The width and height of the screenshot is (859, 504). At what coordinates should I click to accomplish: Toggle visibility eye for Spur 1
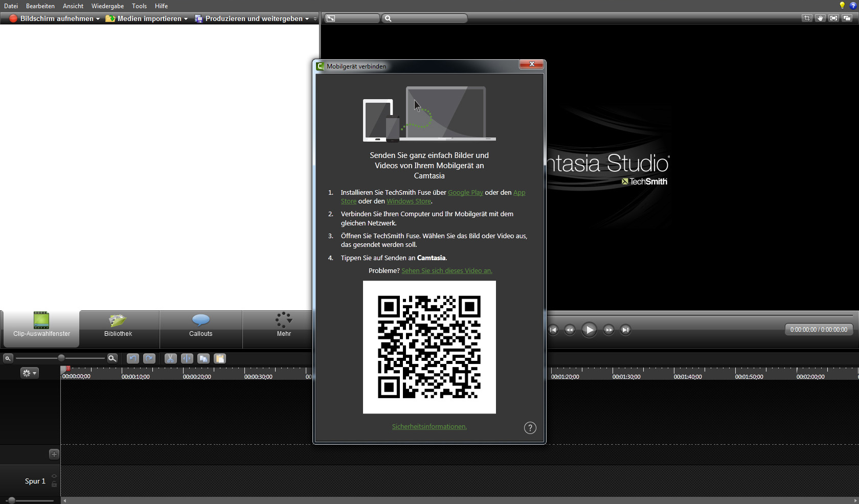point(54,477)
